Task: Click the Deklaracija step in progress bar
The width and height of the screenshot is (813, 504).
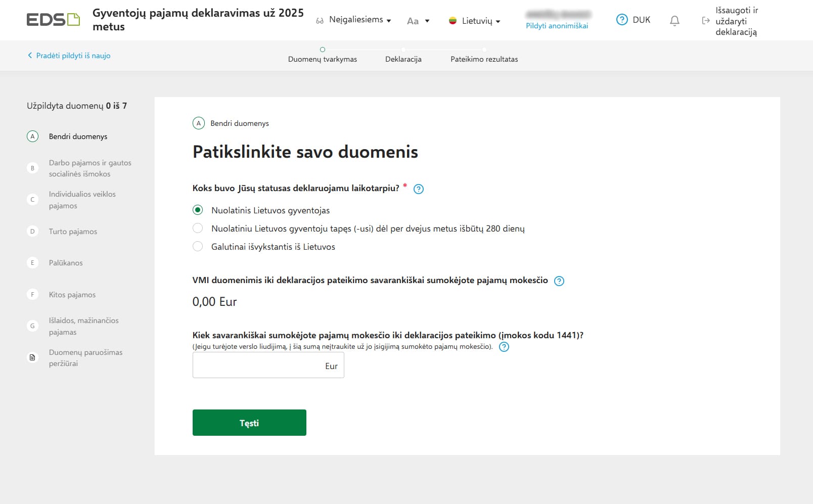Action: (x=403, y=59)
